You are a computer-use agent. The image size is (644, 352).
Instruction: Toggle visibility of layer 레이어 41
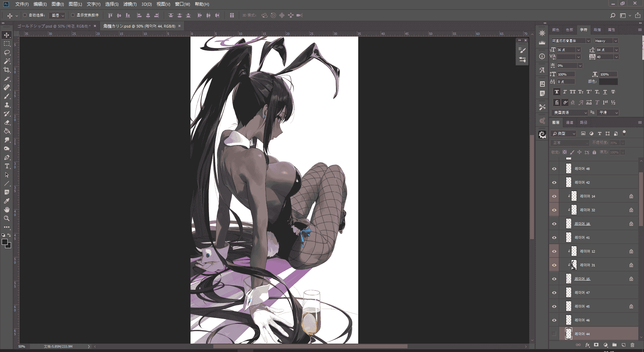coord(554,237)
